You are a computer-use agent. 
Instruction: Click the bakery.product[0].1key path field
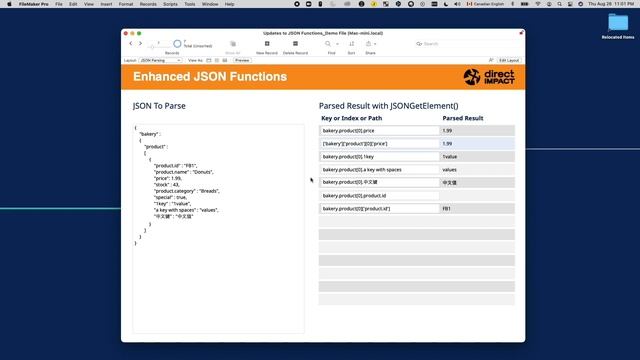coord(379,157)
